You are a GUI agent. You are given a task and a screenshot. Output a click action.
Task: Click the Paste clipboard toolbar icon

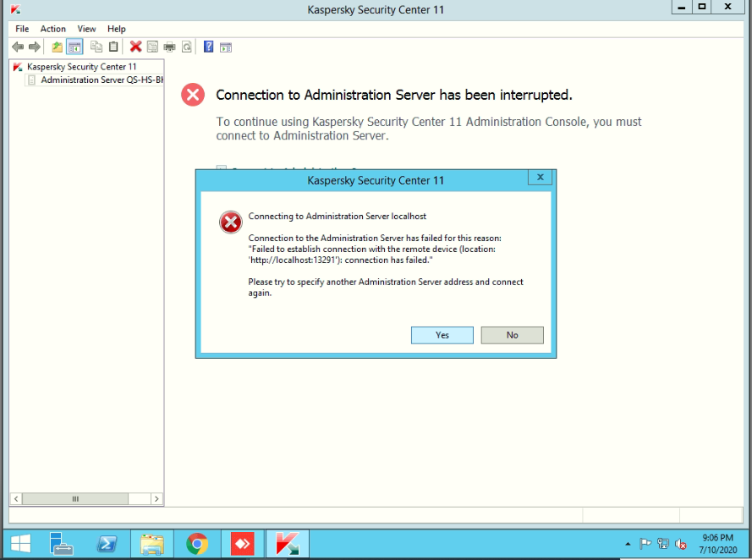pos(113,47)
